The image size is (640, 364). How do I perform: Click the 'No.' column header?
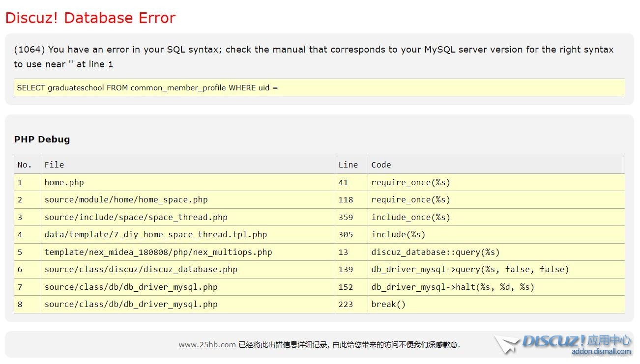coord(25,165)
